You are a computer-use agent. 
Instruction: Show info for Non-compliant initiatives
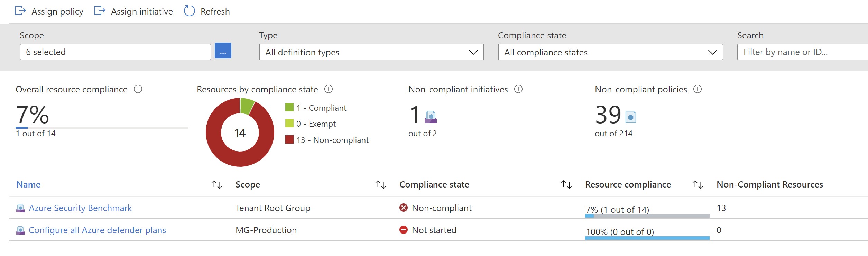(x=518, y=89)
